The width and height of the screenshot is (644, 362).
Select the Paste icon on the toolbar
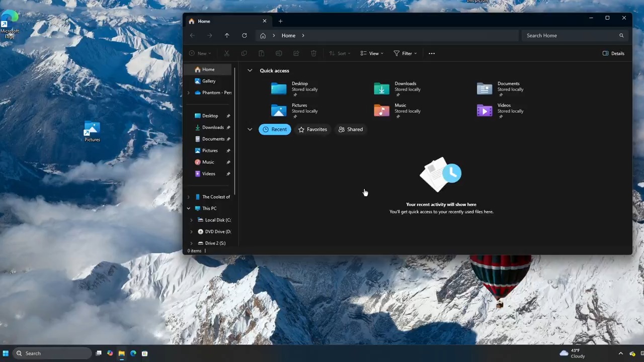coord(261,53)
